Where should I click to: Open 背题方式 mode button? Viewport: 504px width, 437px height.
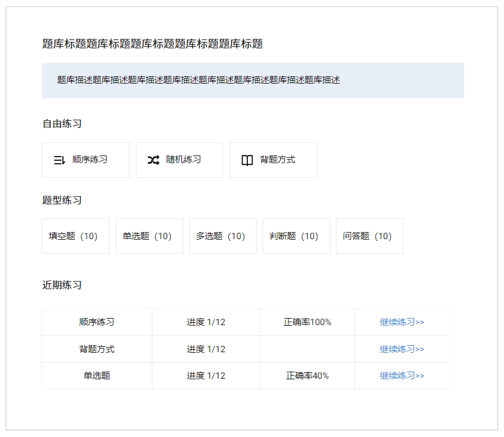pos(273,160)
